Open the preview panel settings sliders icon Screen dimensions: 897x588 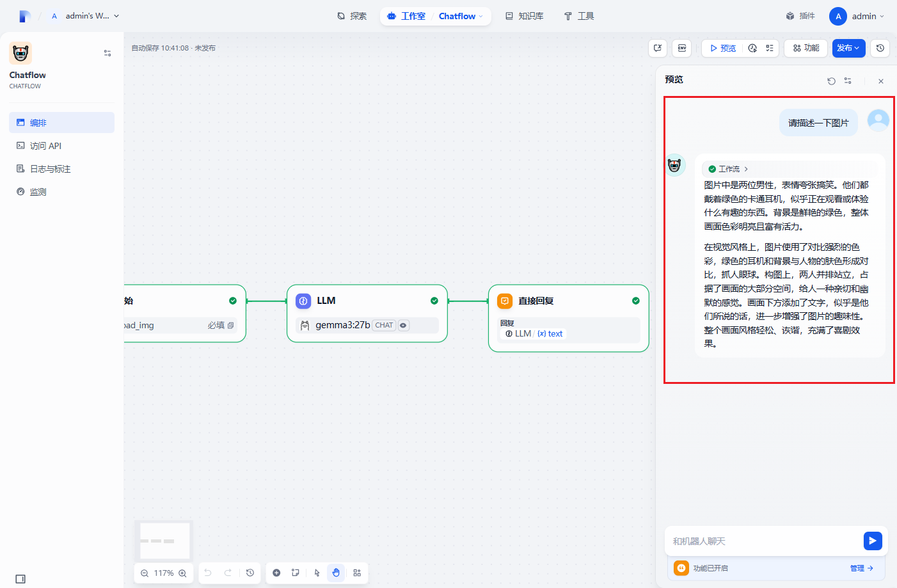coord(848,81)
